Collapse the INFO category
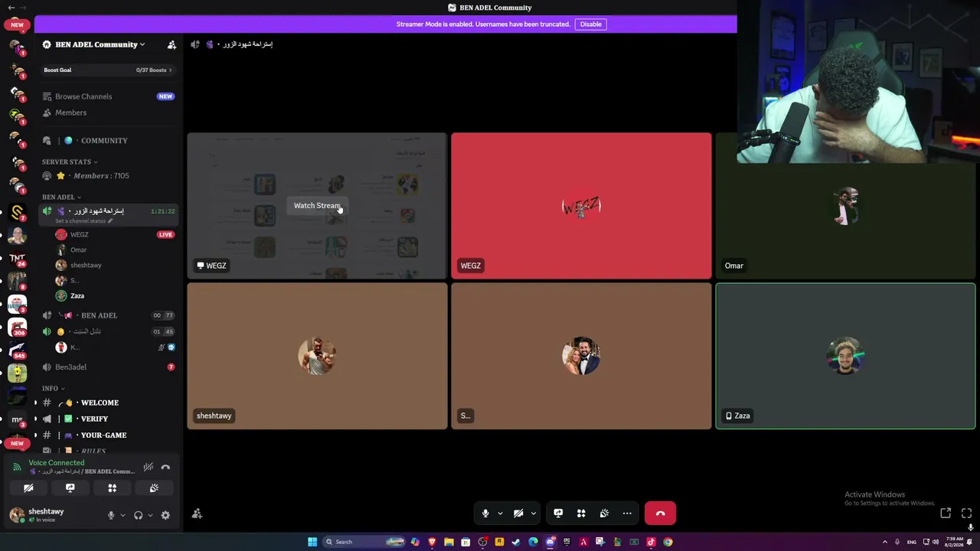 point(53,389)
